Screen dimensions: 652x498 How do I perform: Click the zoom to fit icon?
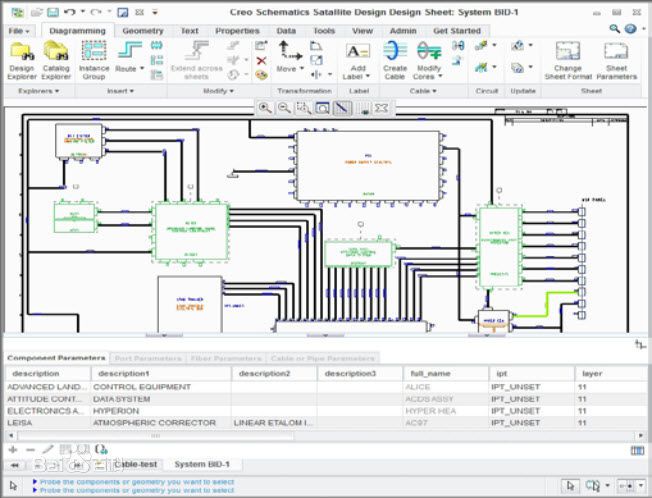(x=322, y=108)
